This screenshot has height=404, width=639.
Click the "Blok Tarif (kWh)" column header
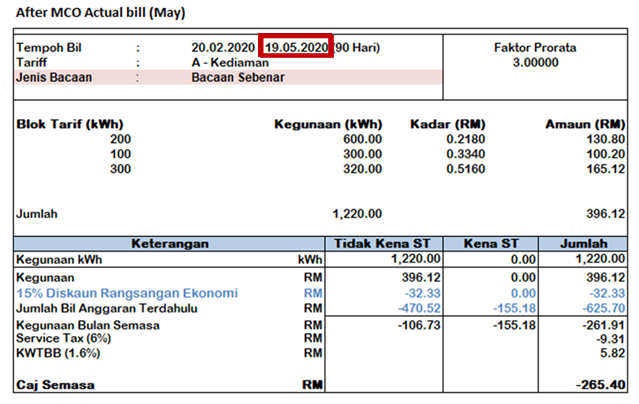(70, 124)
